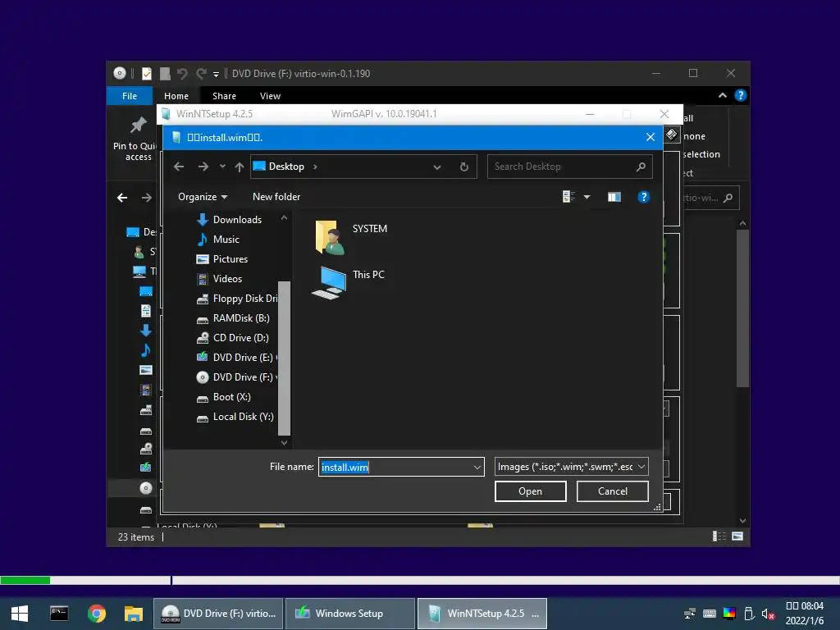This screenshot has width=840, height=630.
Task: Toggle the preview pane icon in dialog
Action: [614, 197]
